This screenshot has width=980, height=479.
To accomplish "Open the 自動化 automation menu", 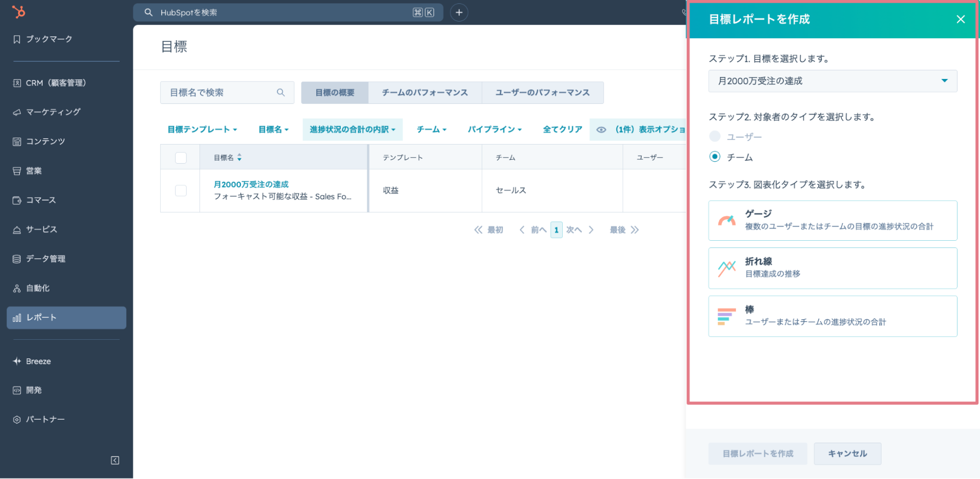I will 38,288.
